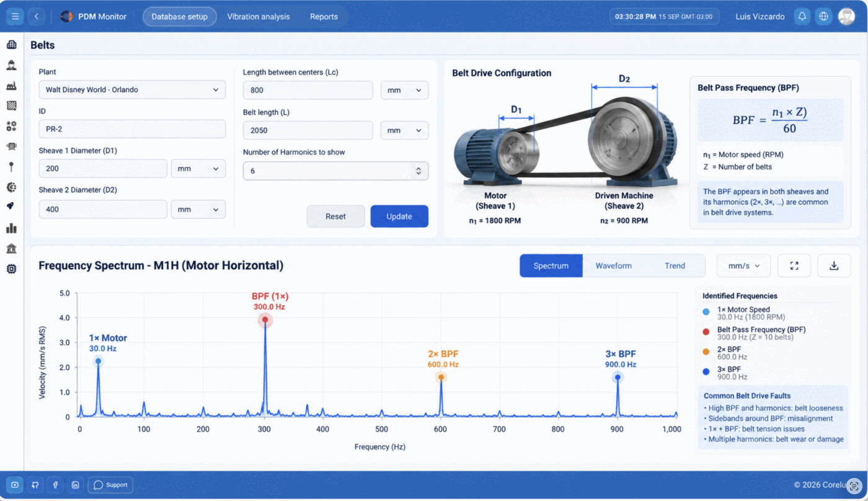
Task: Click the belt drive motor illustration
Action: coord(565,141)
